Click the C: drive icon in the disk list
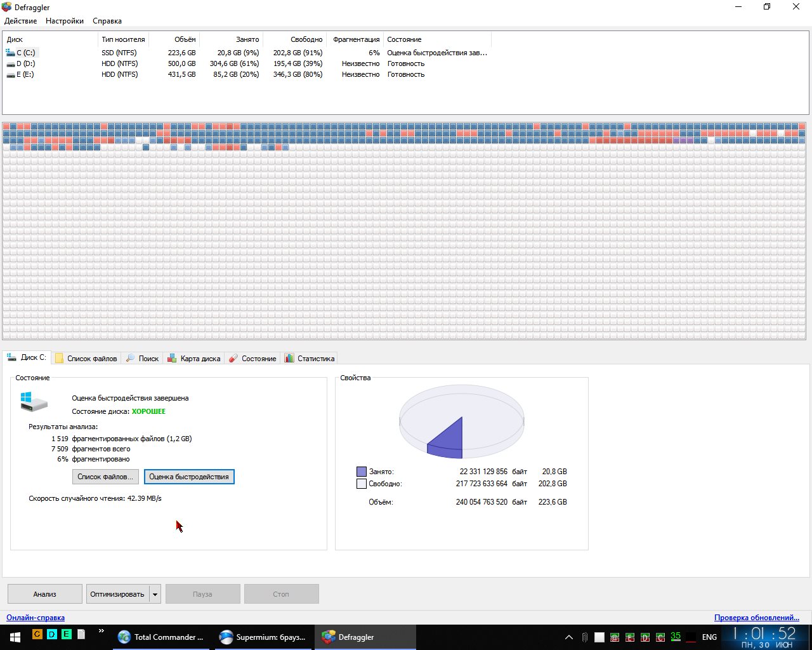Viewport: 812px width, 650px height. tap(10, 53)
